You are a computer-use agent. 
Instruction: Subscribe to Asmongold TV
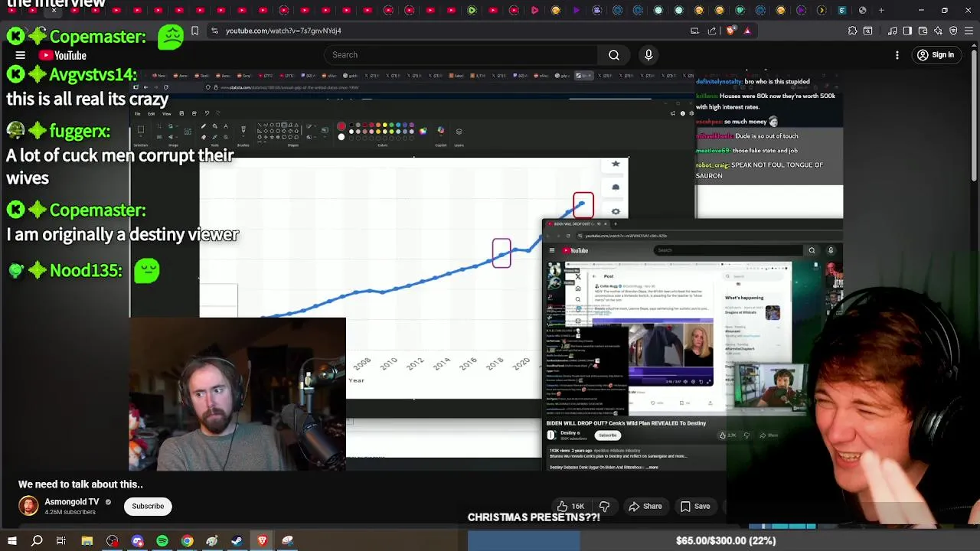pos(148,506)
